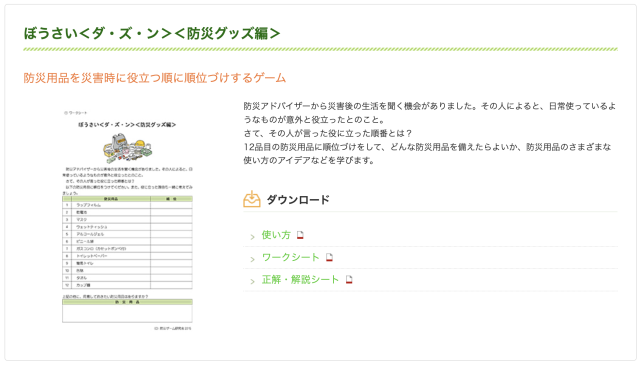Click the empty 防災用品 answer box in preview
The height and width of the screenshot is (366, 640).
127,313
